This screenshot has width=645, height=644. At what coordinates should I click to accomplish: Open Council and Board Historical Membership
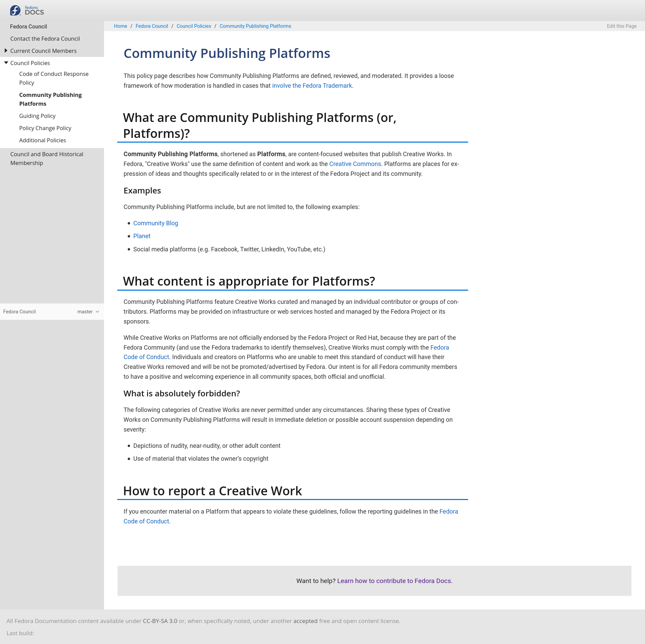(47, 159)
